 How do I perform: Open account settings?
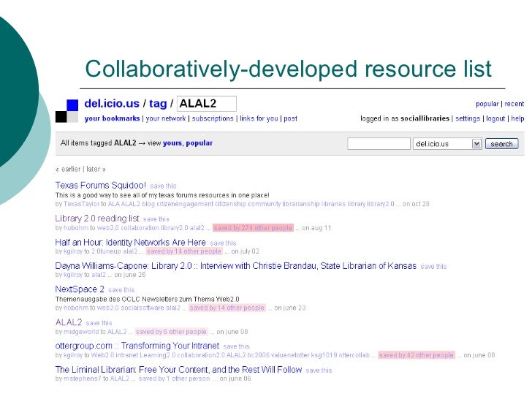468,118
